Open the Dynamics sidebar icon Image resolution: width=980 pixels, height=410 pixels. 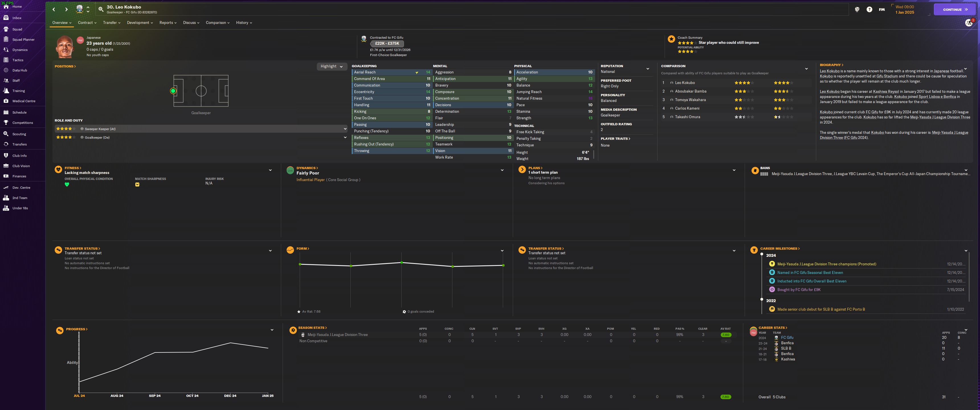[6, 50]
